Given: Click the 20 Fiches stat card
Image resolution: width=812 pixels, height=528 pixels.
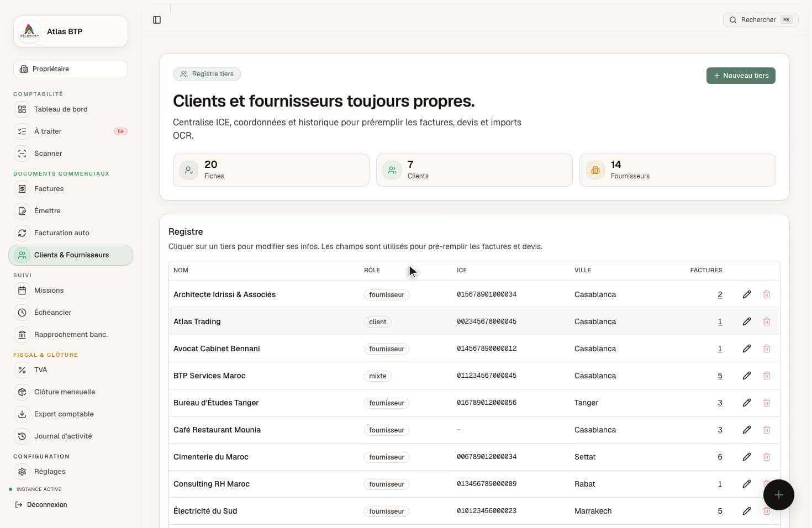Looking at the screenshot, I should pos(271,170).
